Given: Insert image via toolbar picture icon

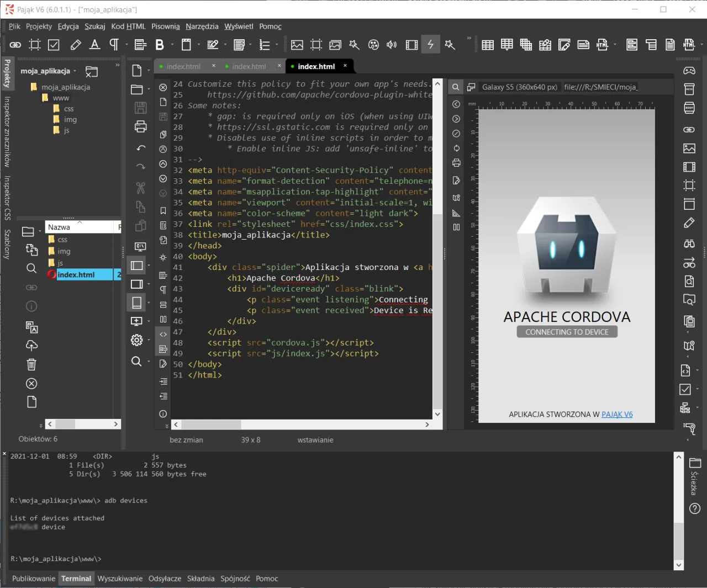Looking at the screenshot, I should pos(297,45).
